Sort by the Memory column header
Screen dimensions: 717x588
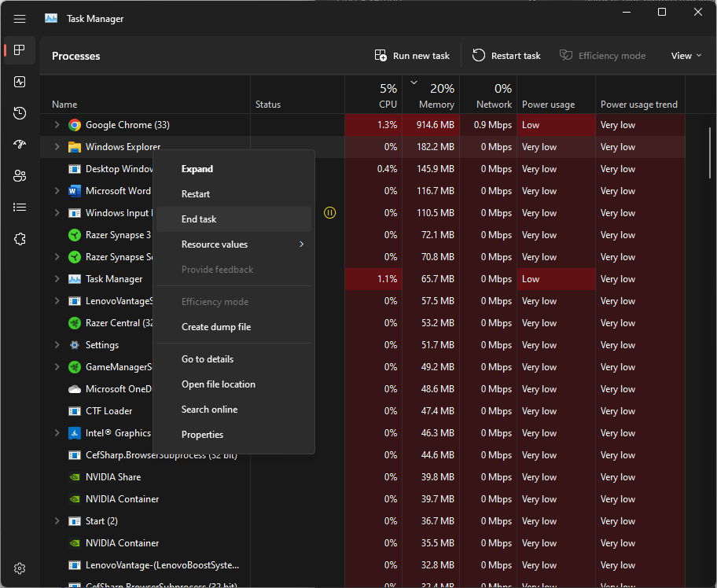[x=431, y=94]
